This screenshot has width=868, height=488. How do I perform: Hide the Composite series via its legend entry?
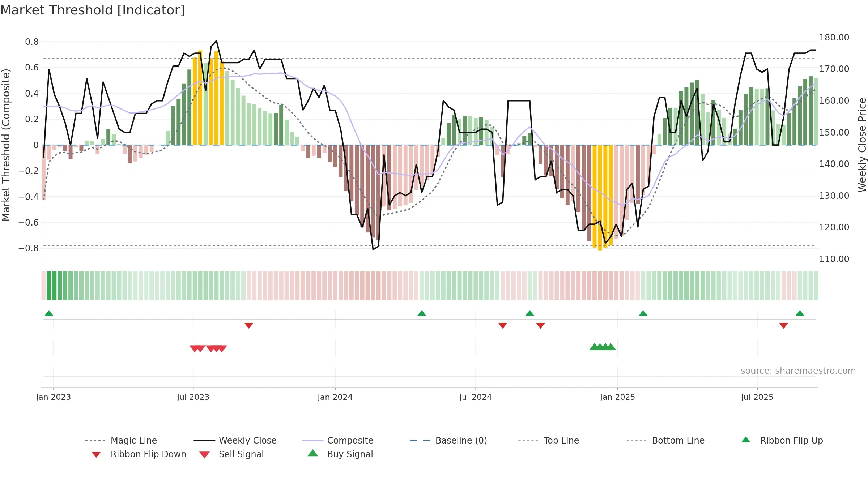[x=337, y=440]
